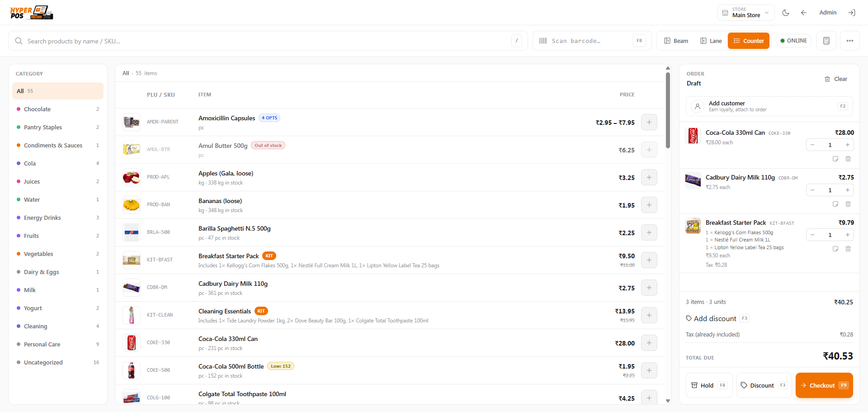Show Uncategorized products
Screen dimensions: 868x412
[58, 362]
